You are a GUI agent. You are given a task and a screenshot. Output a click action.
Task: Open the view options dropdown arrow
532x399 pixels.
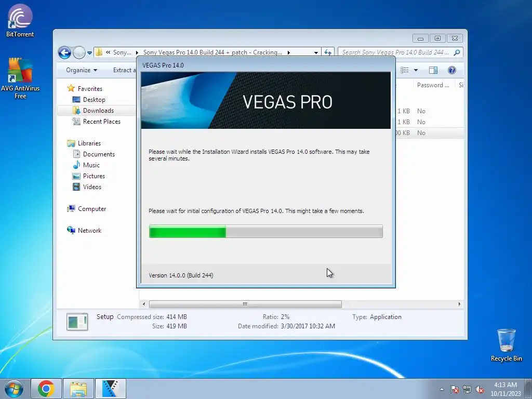point(416,70)
